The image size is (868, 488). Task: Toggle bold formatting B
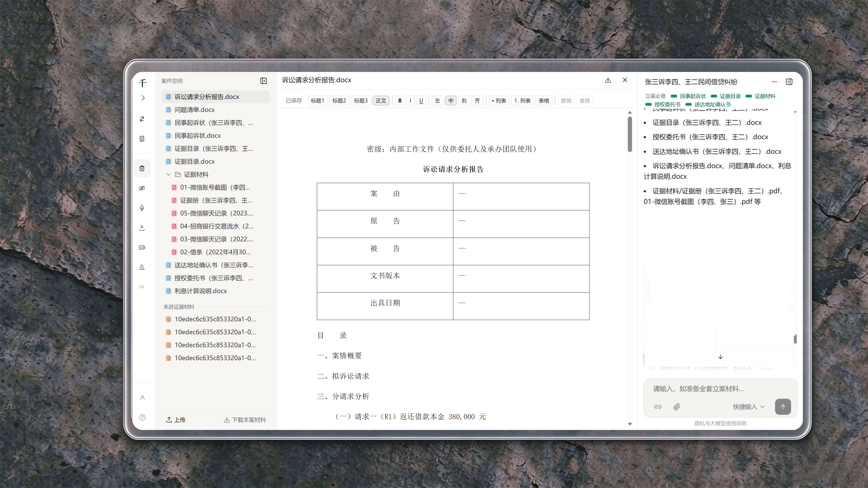click(x=400, y=100)
